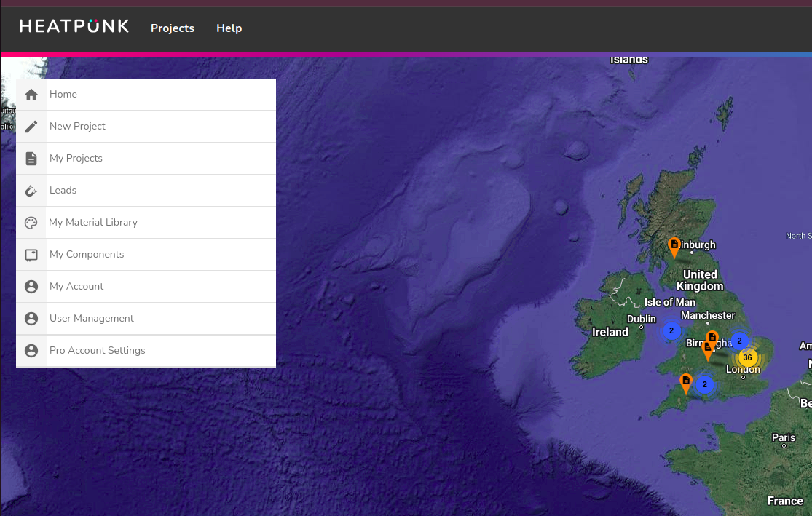Click the house icon beside Home

[31, 94]
